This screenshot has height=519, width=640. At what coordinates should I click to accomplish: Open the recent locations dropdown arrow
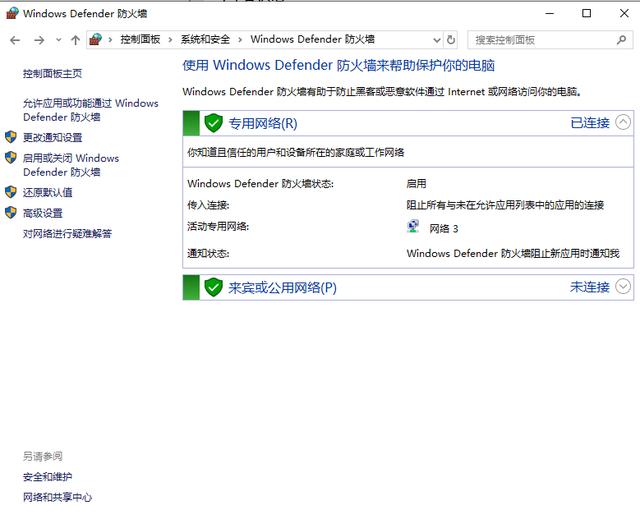point(58,40)
